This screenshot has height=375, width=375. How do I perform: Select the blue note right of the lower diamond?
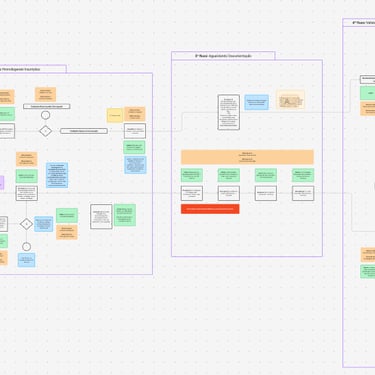point(43,224)
